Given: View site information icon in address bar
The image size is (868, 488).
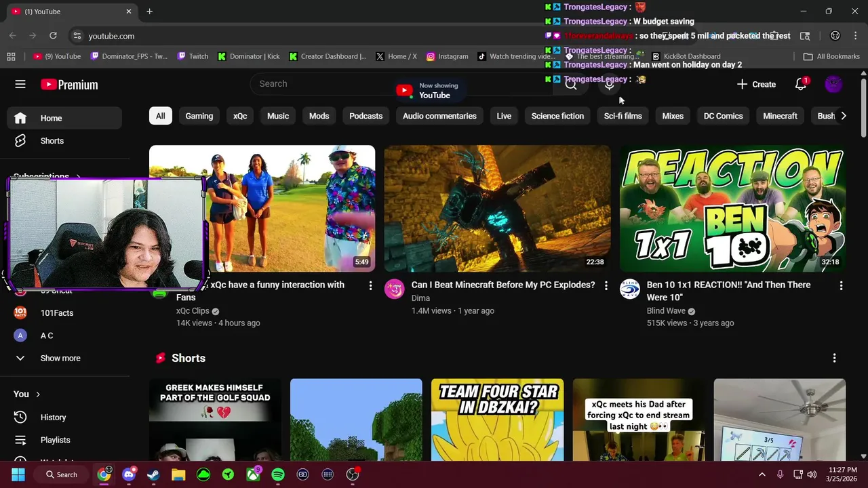Looking at the screenshot, I should [x=77, y=36].
